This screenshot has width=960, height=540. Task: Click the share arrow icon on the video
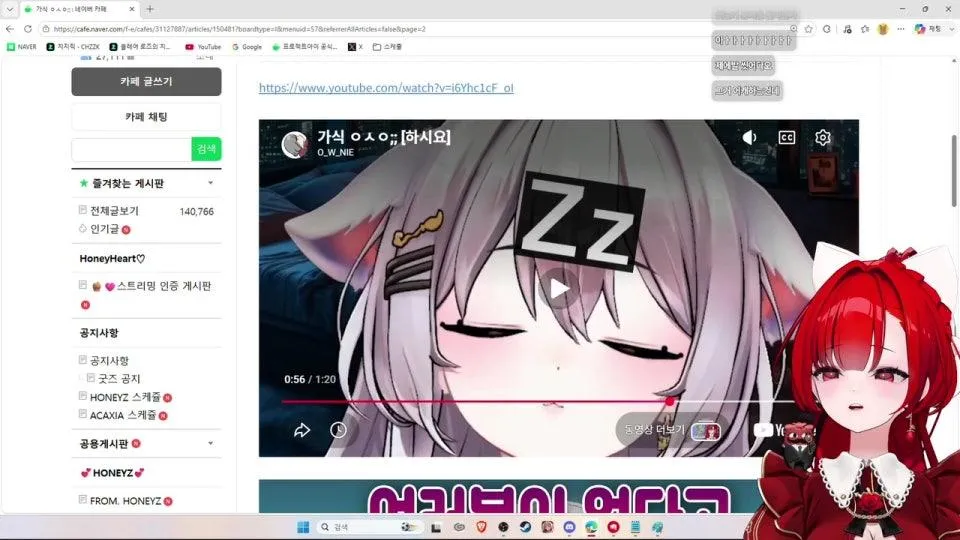[x=302, y=430]
